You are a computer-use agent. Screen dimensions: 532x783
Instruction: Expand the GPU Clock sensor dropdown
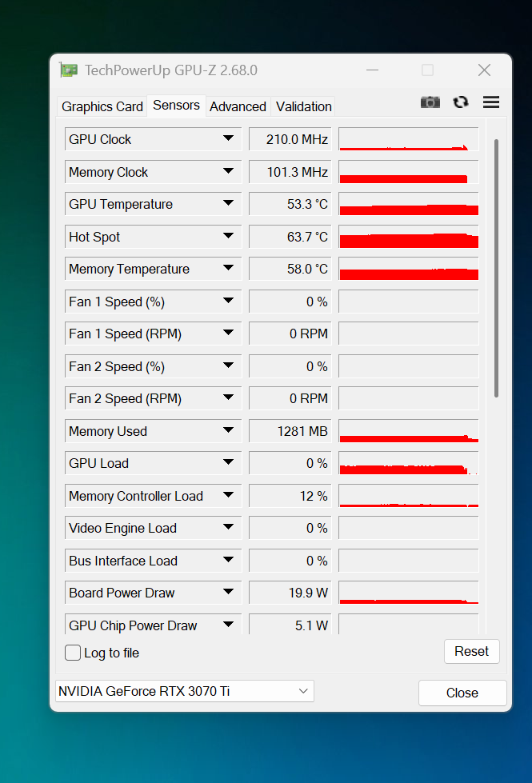tap(228, 139)
